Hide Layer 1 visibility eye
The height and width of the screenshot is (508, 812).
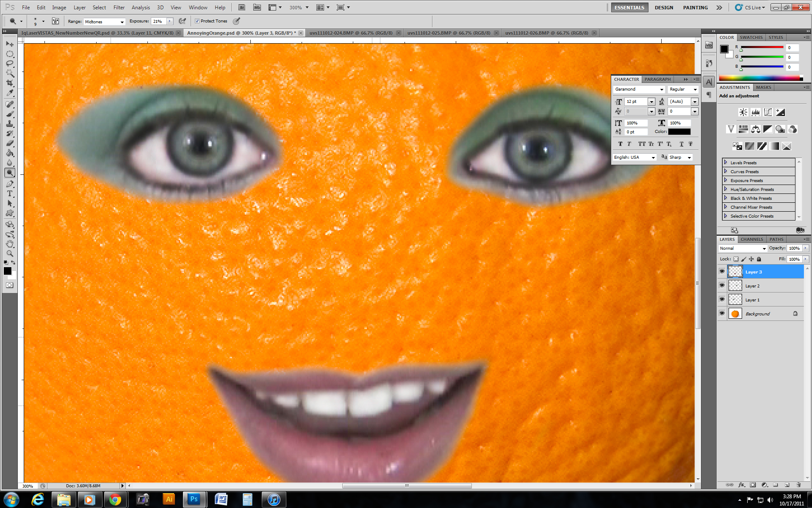(x=722, y=299)
